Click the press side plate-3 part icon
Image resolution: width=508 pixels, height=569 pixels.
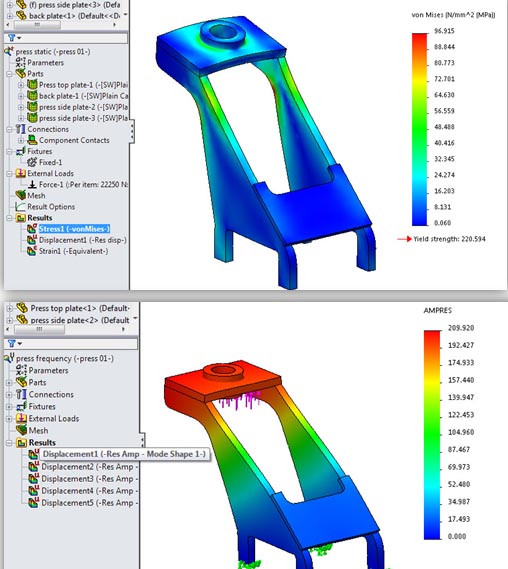[x=32, y=118]
